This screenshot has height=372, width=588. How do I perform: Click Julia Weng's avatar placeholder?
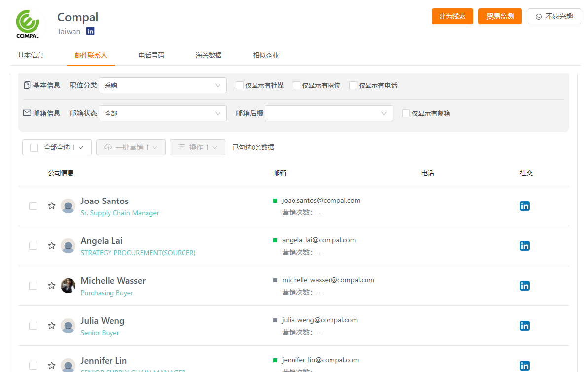pyautogui.click(x=68, y=326)
